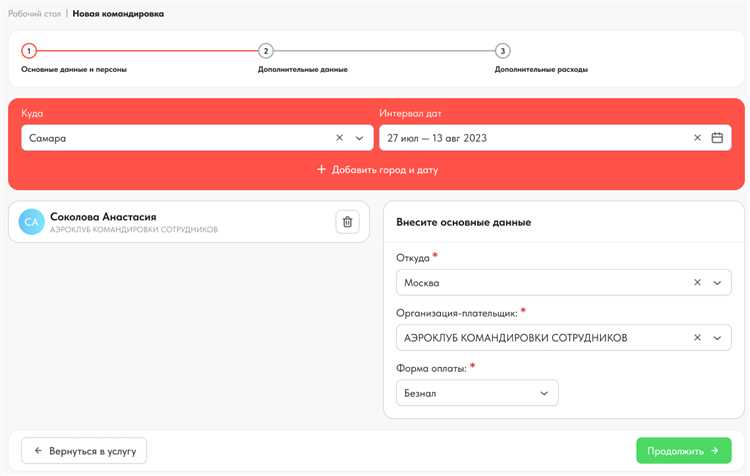Open the calendar date picker icon
The width and height of the screenshot is (750, 476).
(717, 138)
